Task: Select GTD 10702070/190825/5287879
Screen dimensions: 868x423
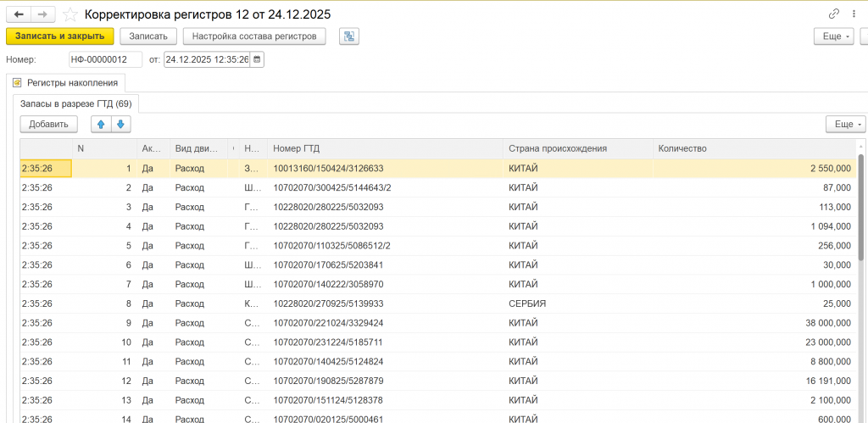Action: 328,381
